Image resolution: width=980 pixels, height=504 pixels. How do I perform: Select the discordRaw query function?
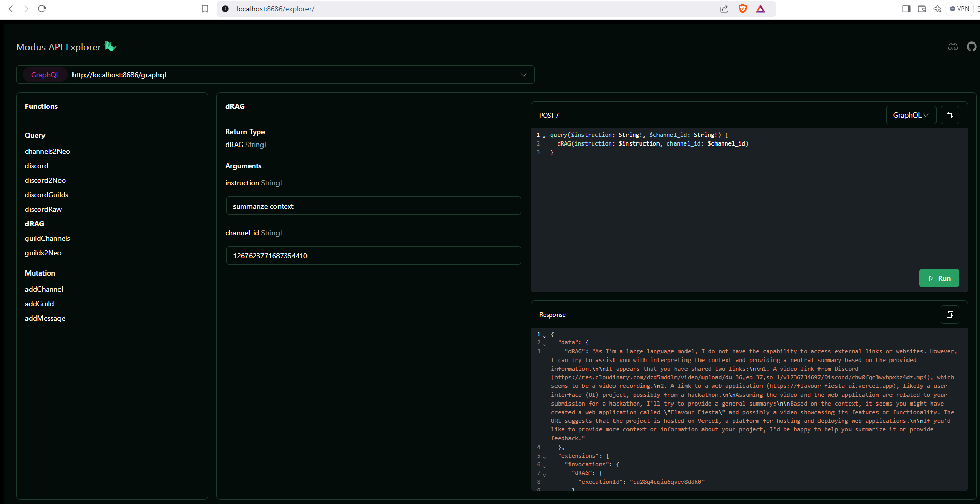[x=43, y=209]
